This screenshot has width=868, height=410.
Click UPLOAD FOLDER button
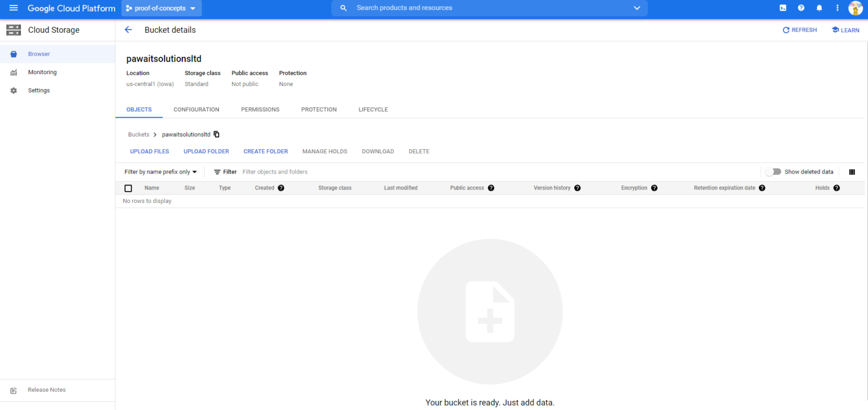point(206,152)
